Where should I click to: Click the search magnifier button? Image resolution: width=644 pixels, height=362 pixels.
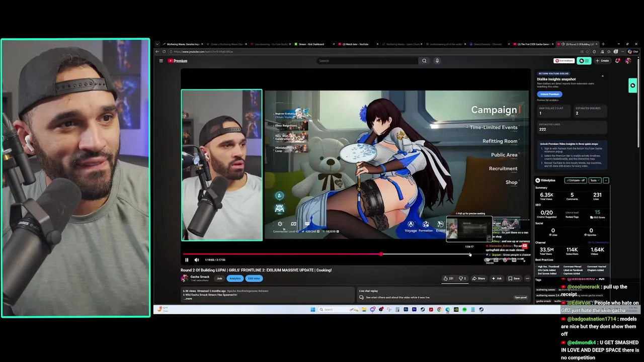tap(424, 61)
